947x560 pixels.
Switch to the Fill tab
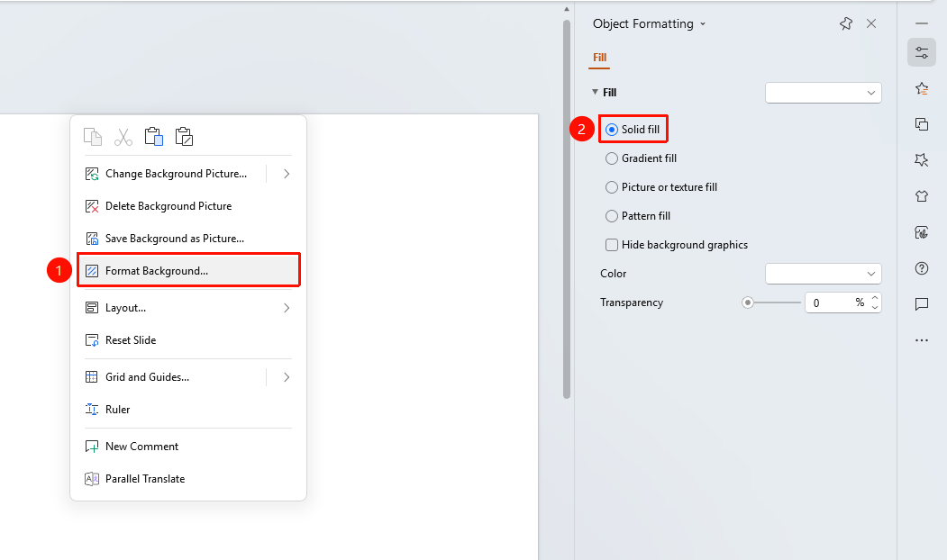600,58
